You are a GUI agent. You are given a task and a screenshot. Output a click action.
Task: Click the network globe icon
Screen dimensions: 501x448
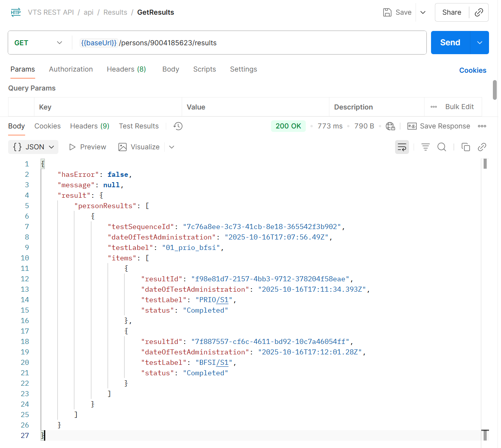tap(390, 126)
